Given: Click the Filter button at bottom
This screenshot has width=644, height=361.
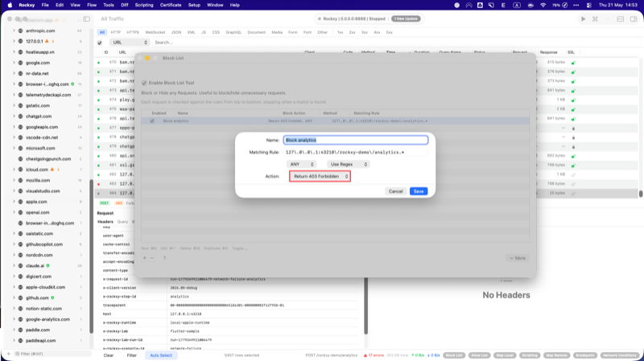Looking at the screenshot, I should [x=132, y=355].
